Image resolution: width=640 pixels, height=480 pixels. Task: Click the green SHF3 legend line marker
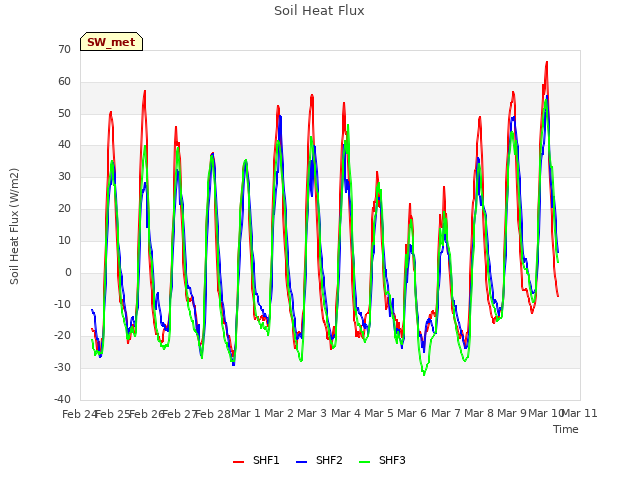[364, 462]
